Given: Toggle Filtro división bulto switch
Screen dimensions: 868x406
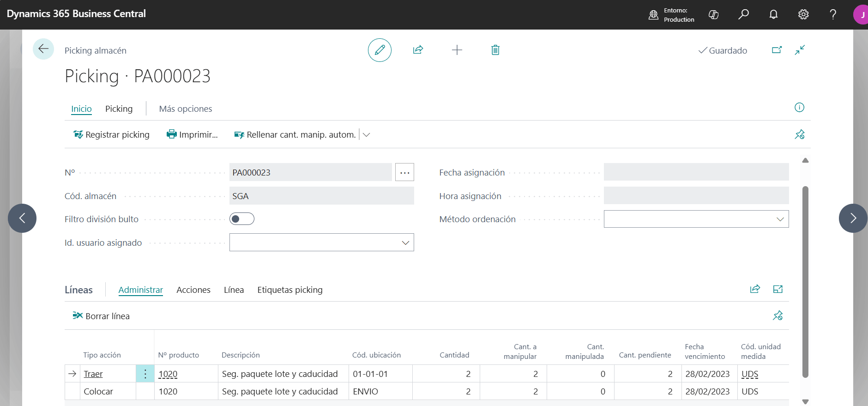Looking at the screenshot, I should pyautogui.click(x=242, y=219).
